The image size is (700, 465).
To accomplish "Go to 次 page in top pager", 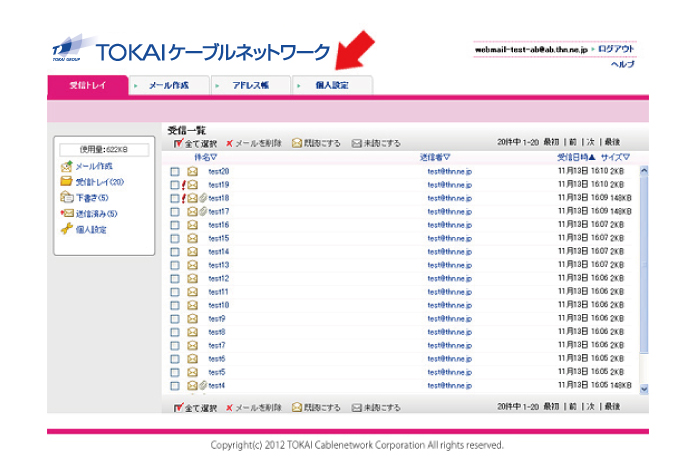I will 590,142.
